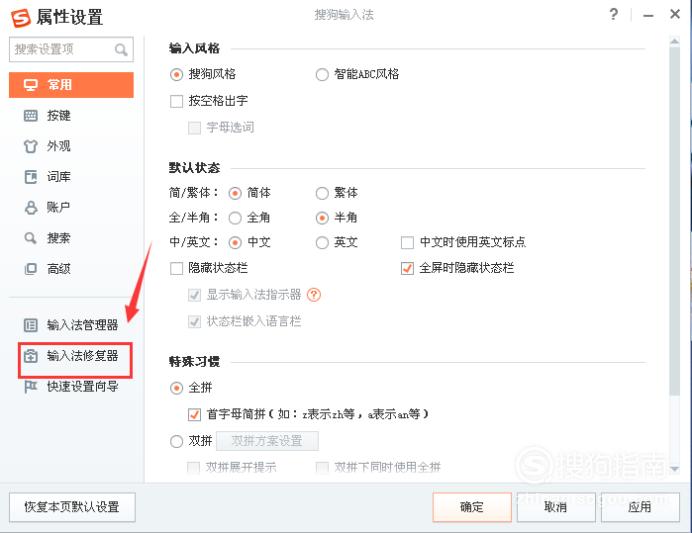
Task: Click the search magnifier icon in settings search box
Action: pyautogui.click(x=121, y=49)
